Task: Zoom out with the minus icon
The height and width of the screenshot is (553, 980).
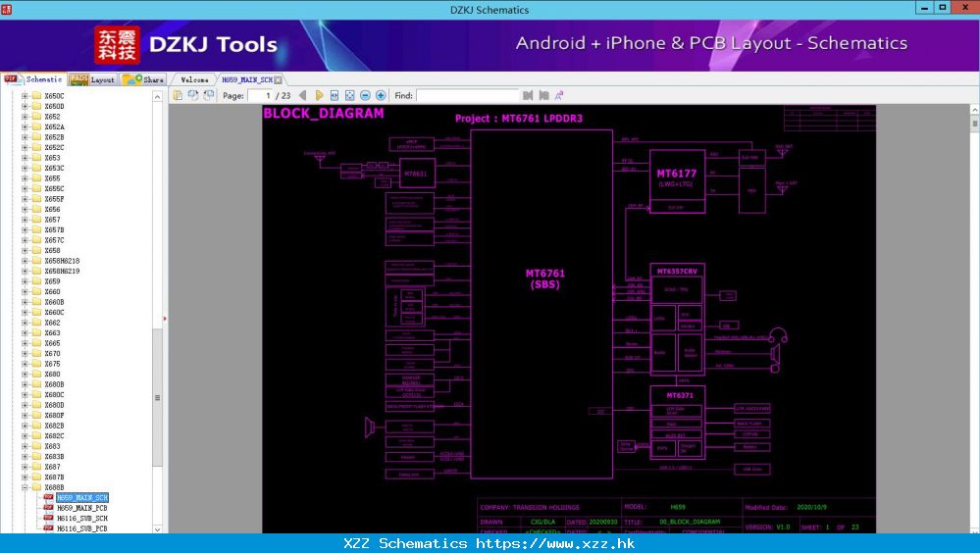Action: (365, 95)
